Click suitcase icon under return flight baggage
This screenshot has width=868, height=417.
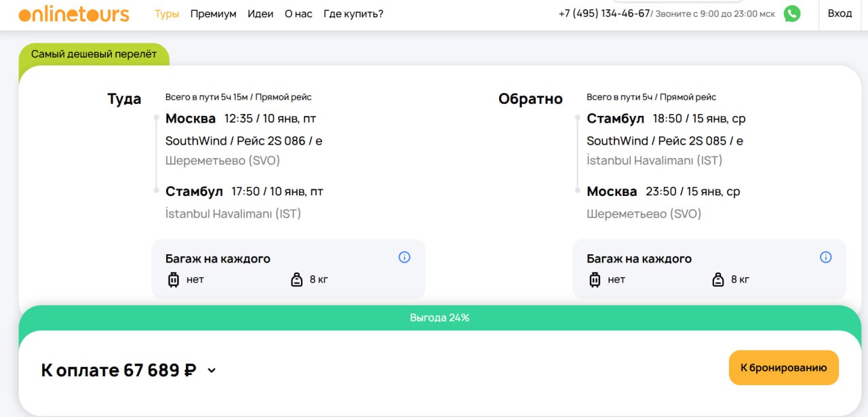tap(595, 279)
